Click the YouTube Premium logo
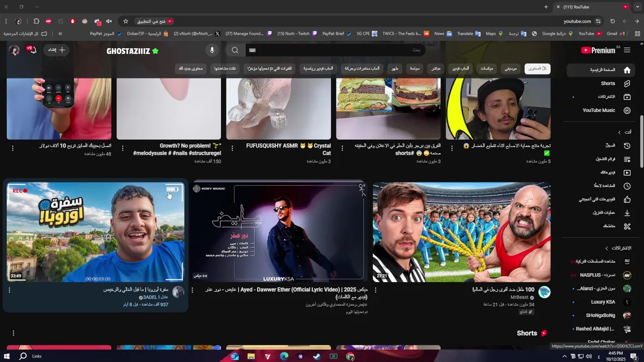This screenshot has height=362, width=644. 598,50
